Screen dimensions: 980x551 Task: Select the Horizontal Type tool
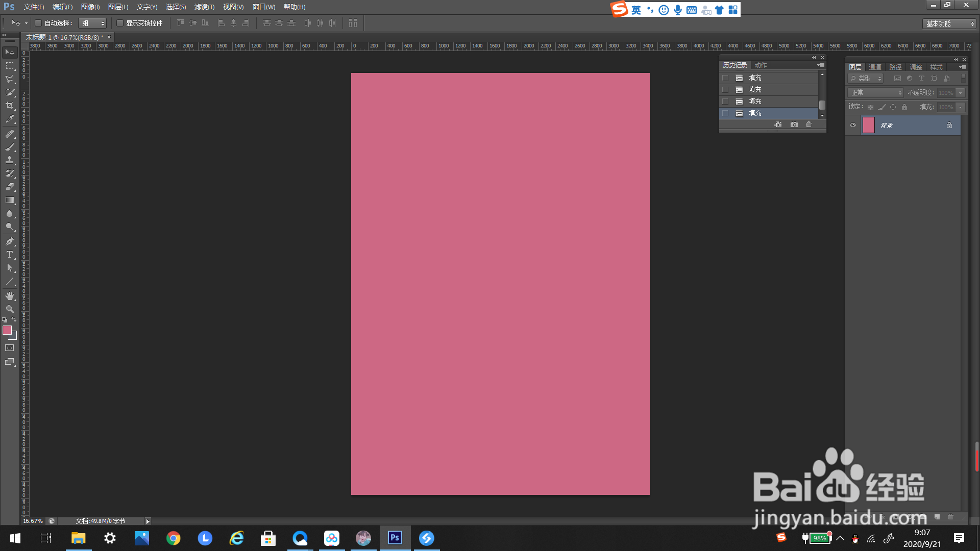10,255
